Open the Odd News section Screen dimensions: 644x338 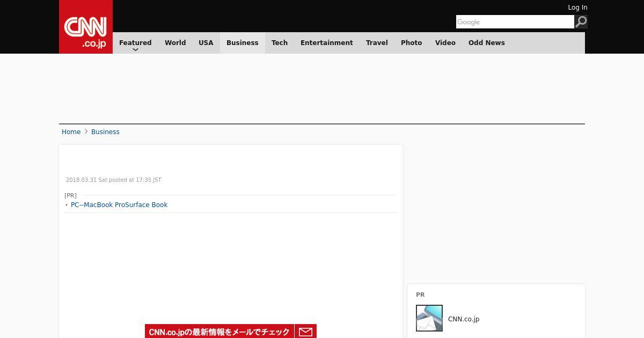tap(487, 43)
